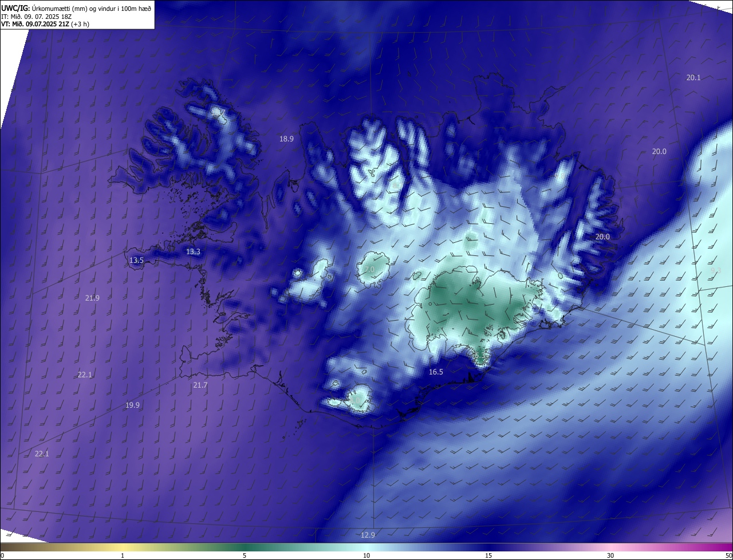This screenshot has width=733, height=560.
Task: Click the '15' tick on the color scale
Action: click(x=488, y=555)
